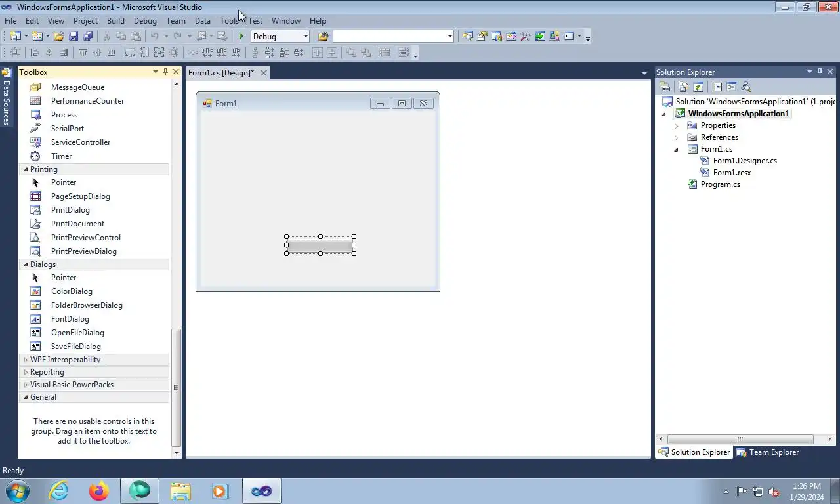Click the Align Bottoms layout icon
This screenshot has height=504, width=840.
point(112,52)
